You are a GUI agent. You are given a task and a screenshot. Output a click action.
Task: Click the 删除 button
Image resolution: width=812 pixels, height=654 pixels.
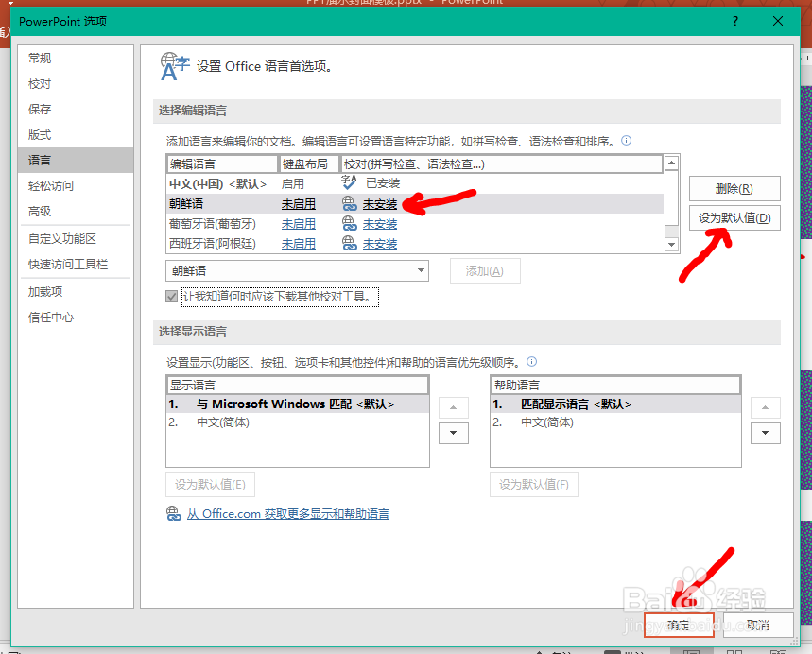click(734, 188)
